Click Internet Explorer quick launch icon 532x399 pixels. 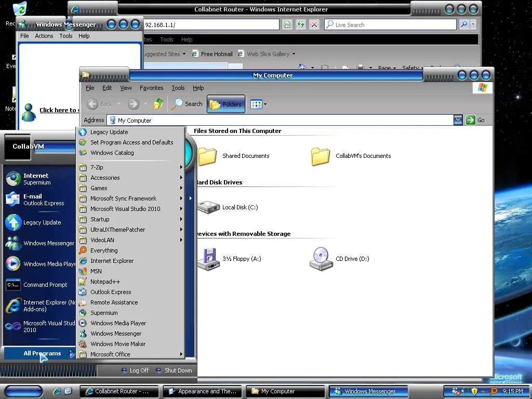[x=57, y=391]
